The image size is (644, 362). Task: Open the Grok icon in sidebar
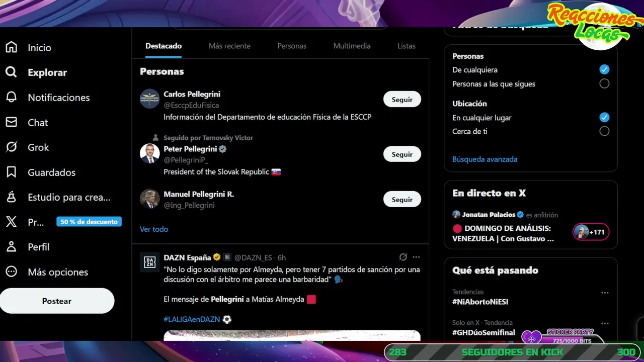pyautogui.click(x=11, y=147)
